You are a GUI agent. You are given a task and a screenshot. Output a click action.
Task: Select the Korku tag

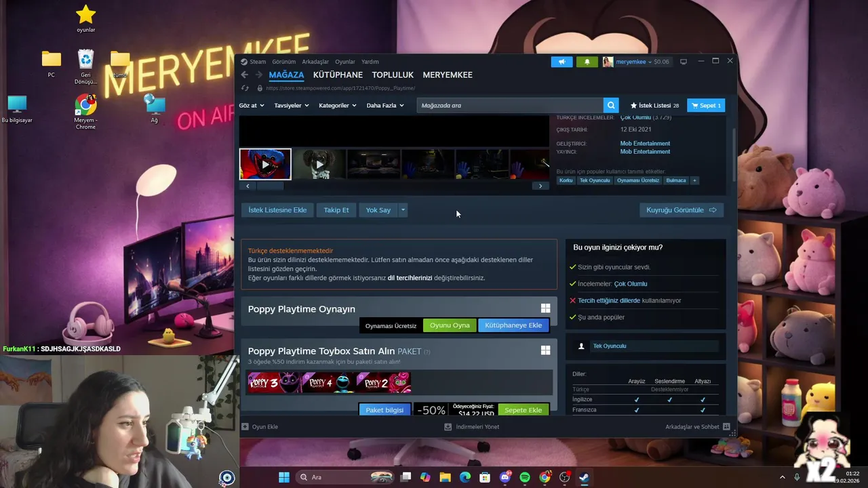pyautogui.click(x=566, y=180)
